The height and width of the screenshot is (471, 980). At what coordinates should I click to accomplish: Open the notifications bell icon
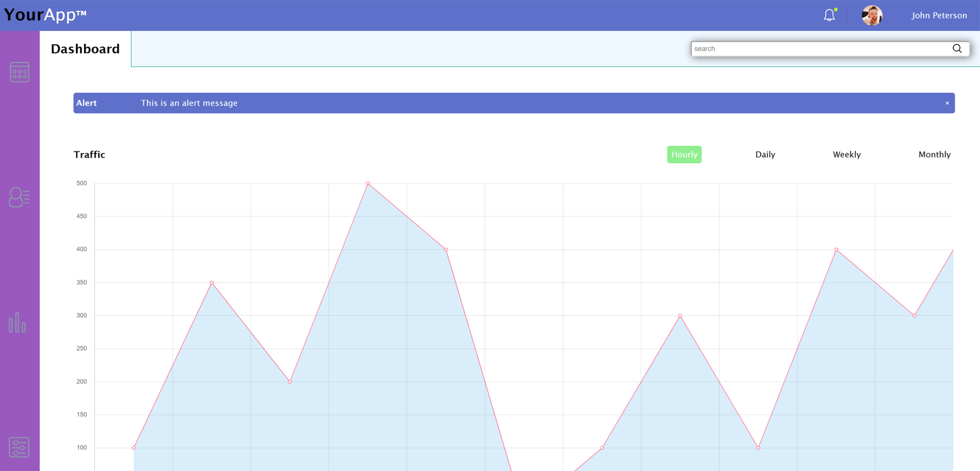coord(829,15)
